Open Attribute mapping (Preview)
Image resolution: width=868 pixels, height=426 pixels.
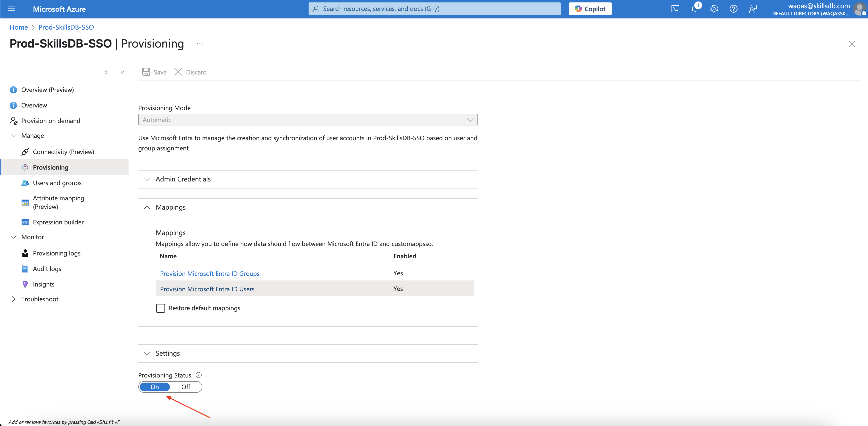(59, 202)
